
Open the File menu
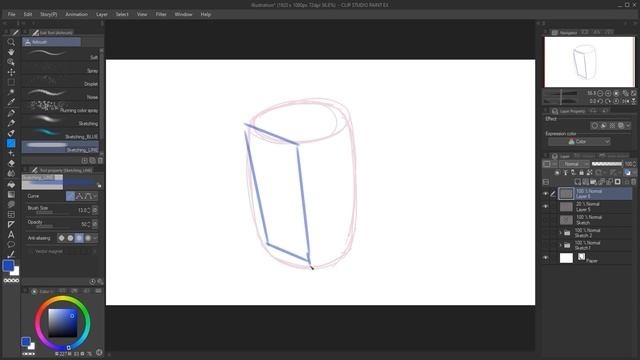pyautogui.click(x=11, y=14)
